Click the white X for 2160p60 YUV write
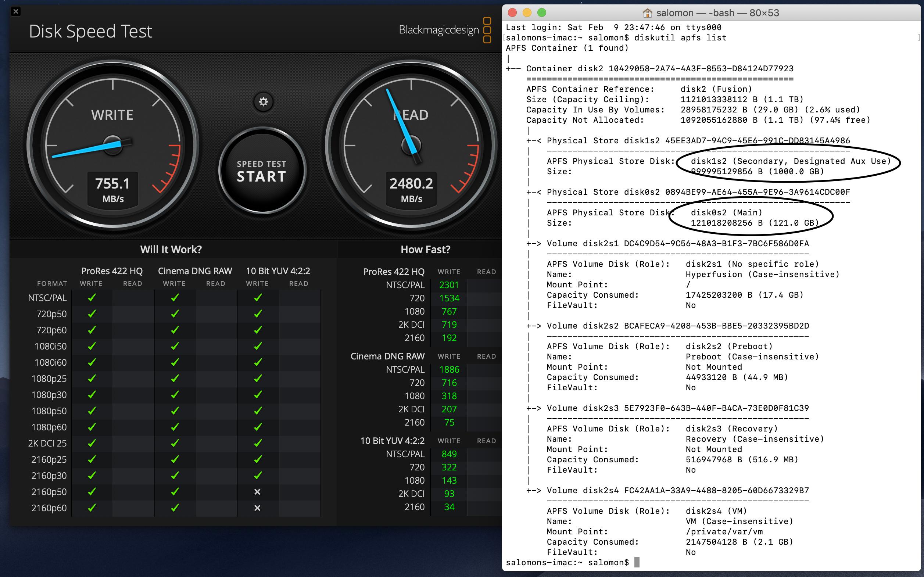The height and width of the screenshot is (577, 924). click(257, 508)
